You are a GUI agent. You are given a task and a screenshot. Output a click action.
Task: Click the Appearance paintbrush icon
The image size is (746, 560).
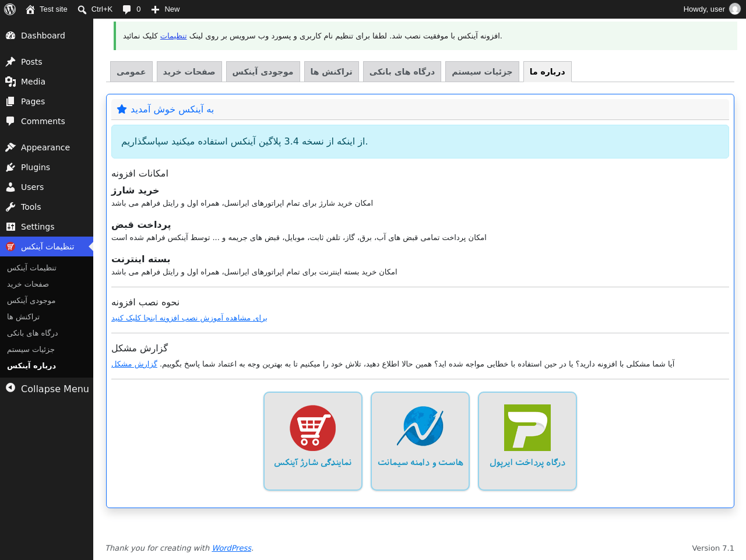(10, 147)
